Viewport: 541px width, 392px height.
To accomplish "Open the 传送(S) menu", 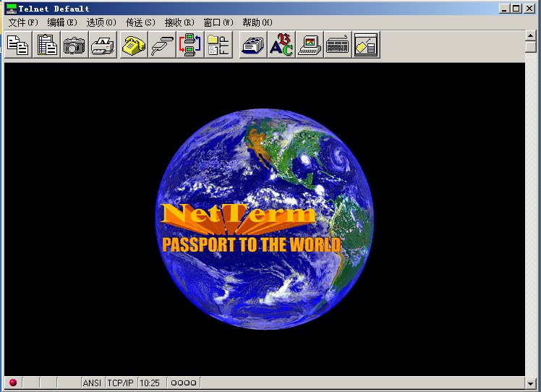I will pos(140,22).
